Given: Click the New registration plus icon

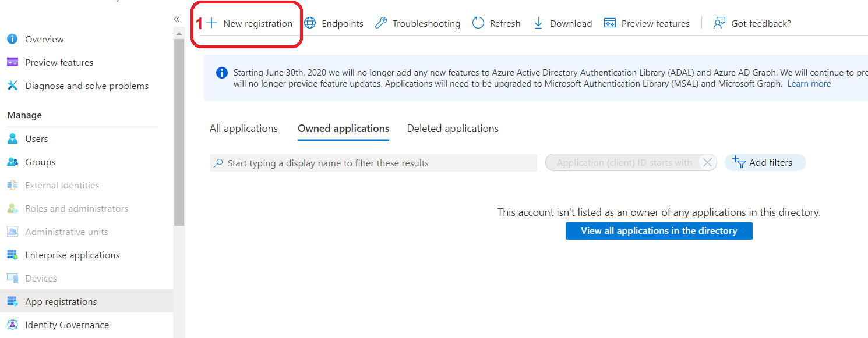Looking at the screenshot, I should point(211,23).
